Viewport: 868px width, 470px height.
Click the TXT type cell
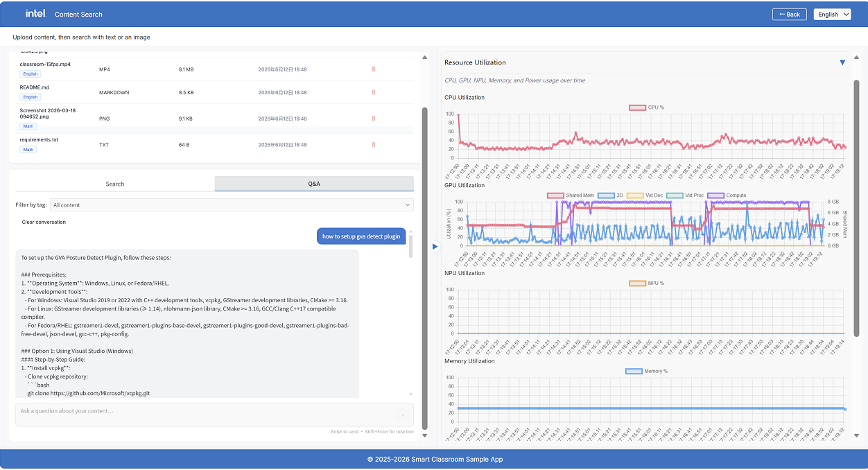(104, 145)
